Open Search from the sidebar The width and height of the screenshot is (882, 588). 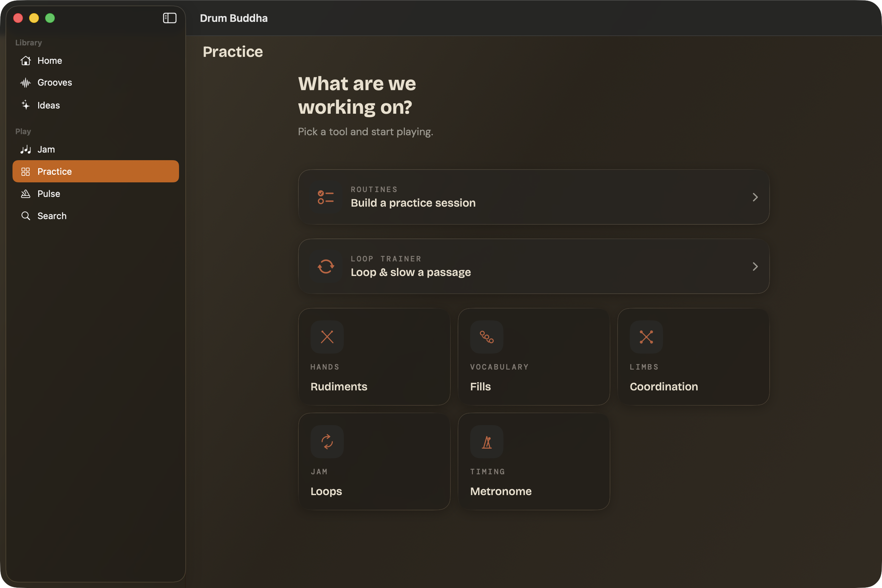tap(96, 216)
